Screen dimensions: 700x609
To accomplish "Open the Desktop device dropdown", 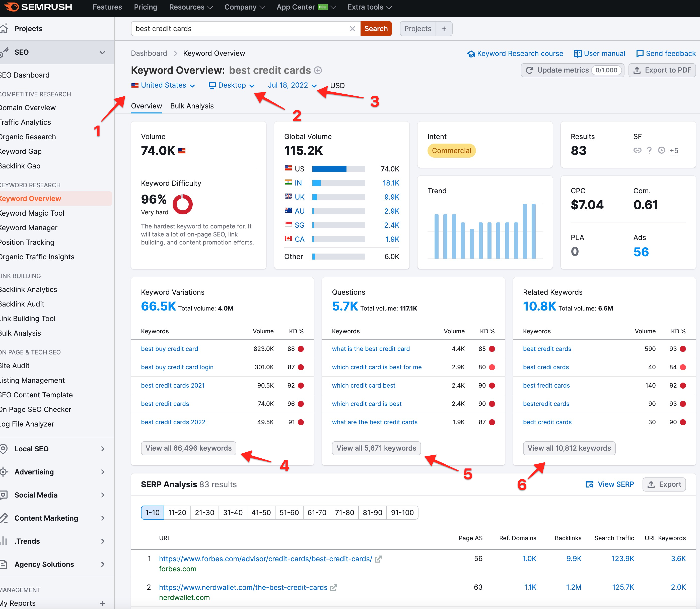I will pyautogui.click(x=232, y=85).
